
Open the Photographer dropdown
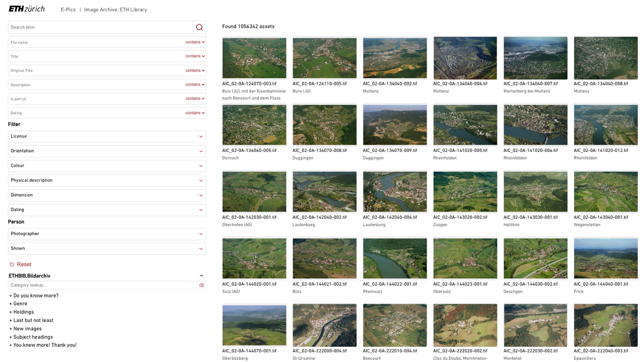[x=106, y=234]
